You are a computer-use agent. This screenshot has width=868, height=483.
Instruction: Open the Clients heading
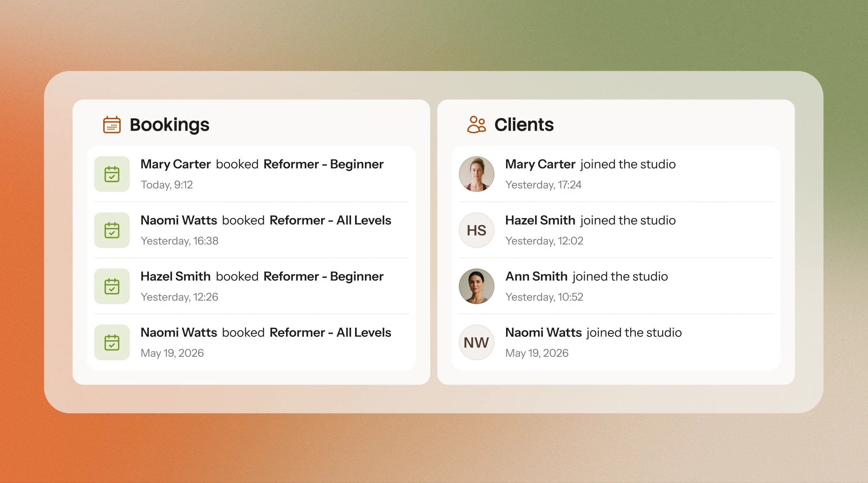coord(524,125)
